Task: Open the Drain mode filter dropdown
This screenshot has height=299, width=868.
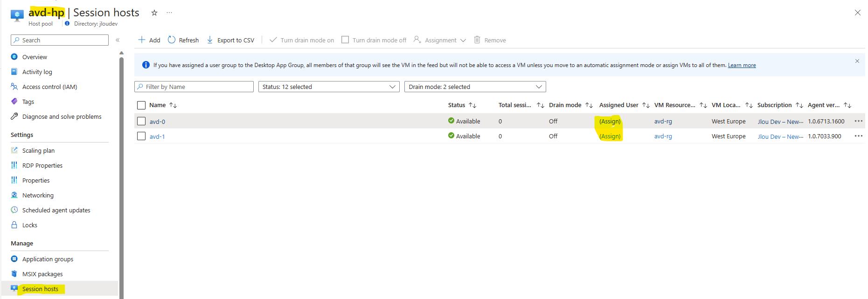Action: click(x=475, y=87)
